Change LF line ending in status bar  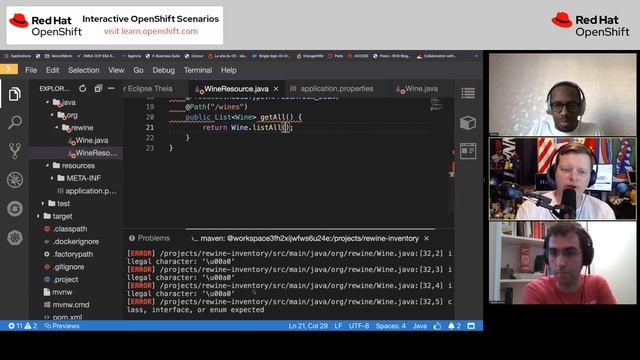click(338, 326)
